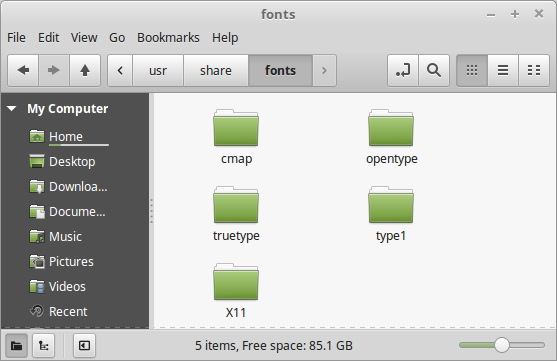The width and height of the screenshot is (557, 361).
Task: Show Treeview in the sidebar
Action: pos(44,345)
